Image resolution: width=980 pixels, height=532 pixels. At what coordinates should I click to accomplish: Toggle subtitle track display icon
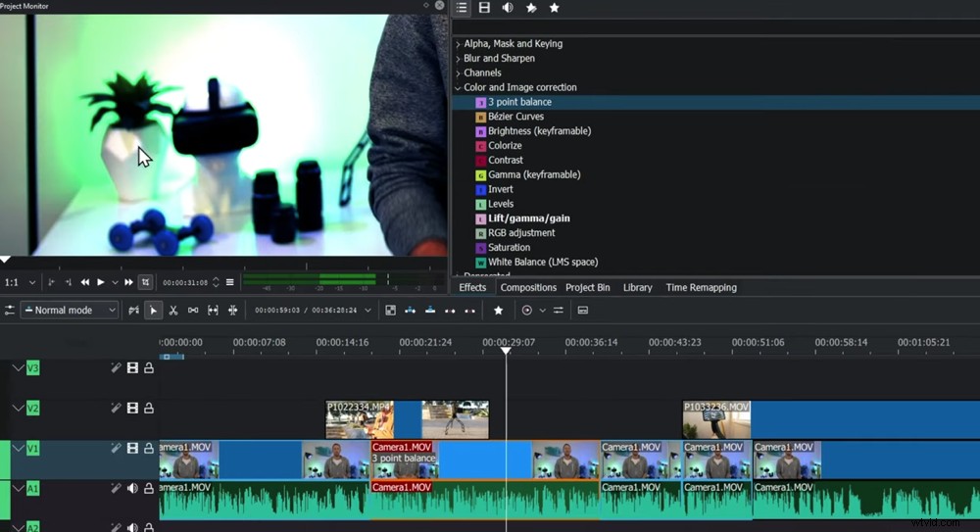click(582, 310)
